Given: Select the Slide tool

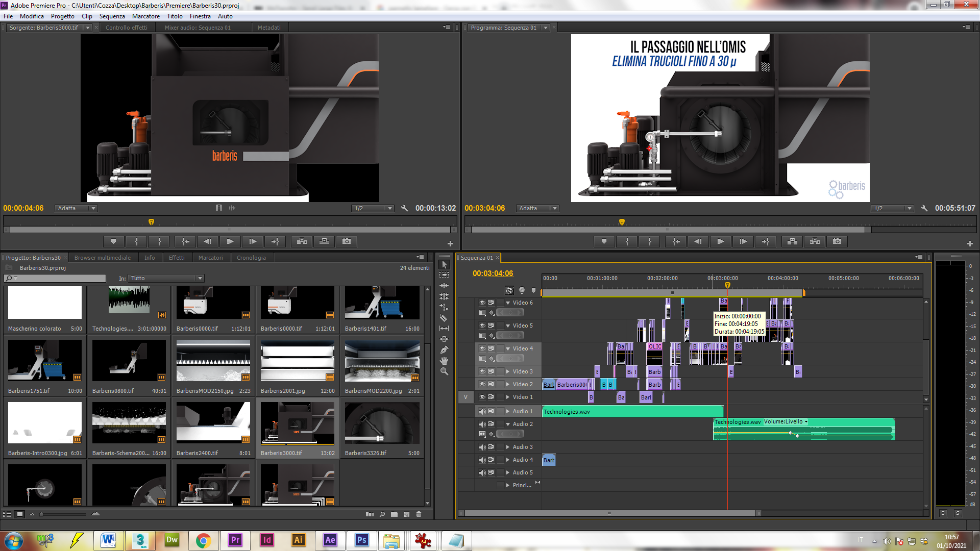Looking at the screenshot, I should pos(444,339).
